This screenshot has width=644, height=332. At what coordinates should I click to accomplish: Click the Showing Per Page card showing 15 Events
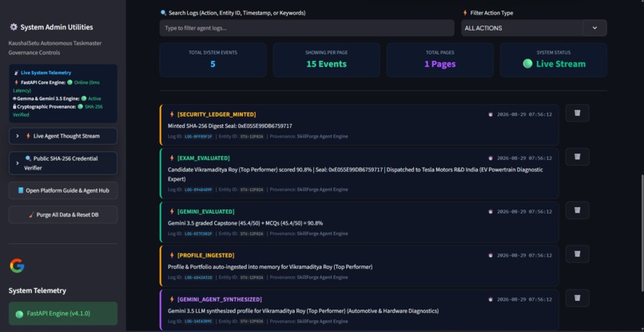click(326, 60)
